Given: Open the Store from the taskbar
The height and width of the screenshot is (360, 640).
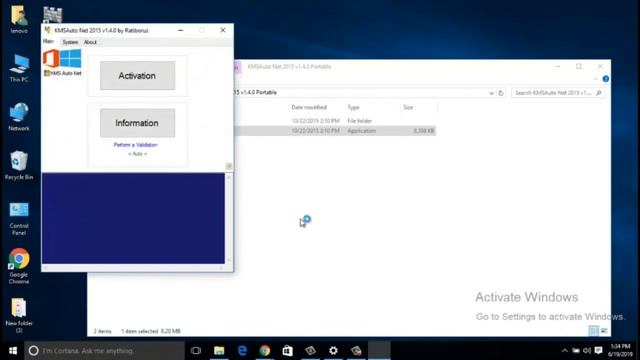Looking at the screenshot, I should 287,351.
